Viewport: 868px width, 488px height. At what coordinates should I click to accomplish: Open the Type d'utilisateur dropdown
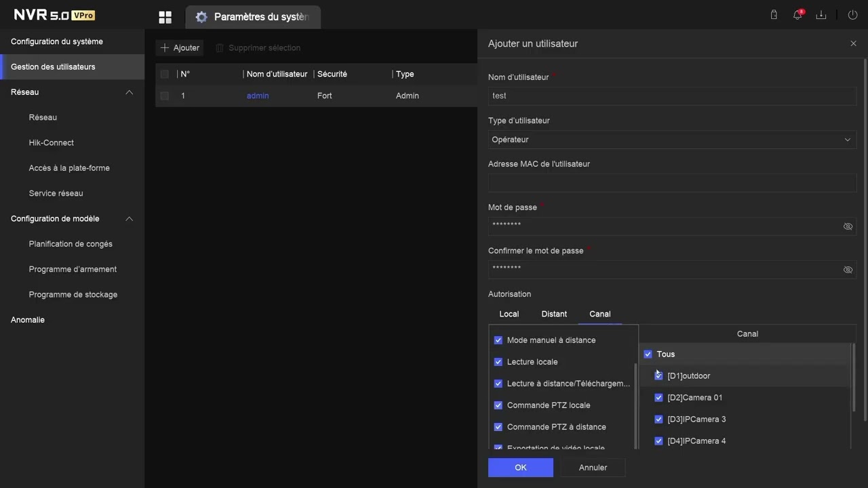[672, 140]
